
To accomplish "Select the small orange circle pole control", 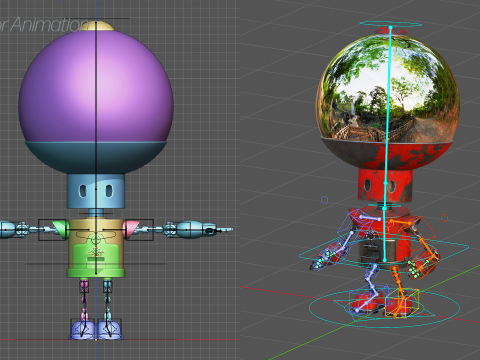I will pyautogui.click(x=444, y=218).
